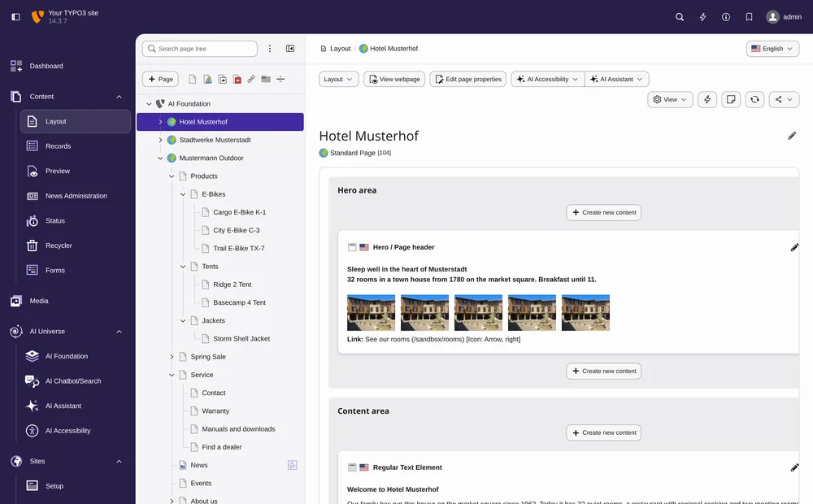The width and height of the screenshot is (813, 504).
Task: Edit the Regular Text Element pencil icon
Action: click(x=794, y=467)
